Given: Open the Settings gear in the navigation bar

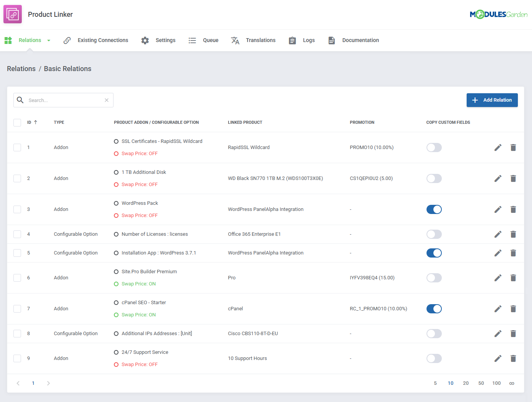Looking at the screenshot, I should coord(145,40).
